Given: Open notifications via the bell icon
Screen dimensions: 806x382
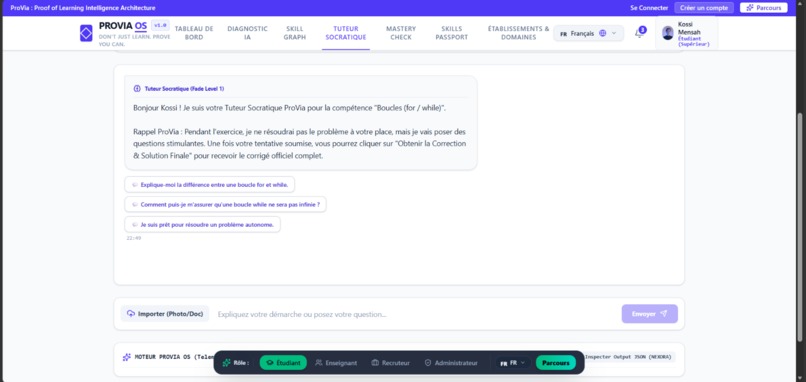Looking at the screenshot, I should coord(639,33).
